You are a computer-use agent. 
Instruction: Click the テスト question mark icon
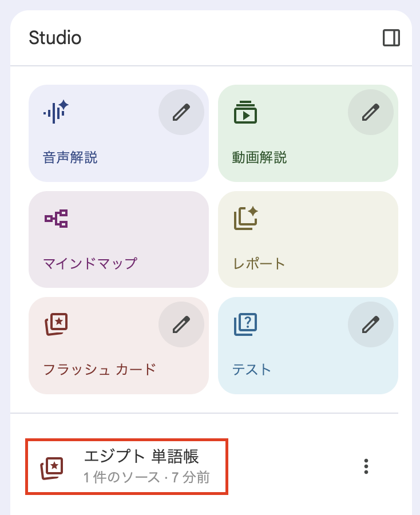point(245,324)
